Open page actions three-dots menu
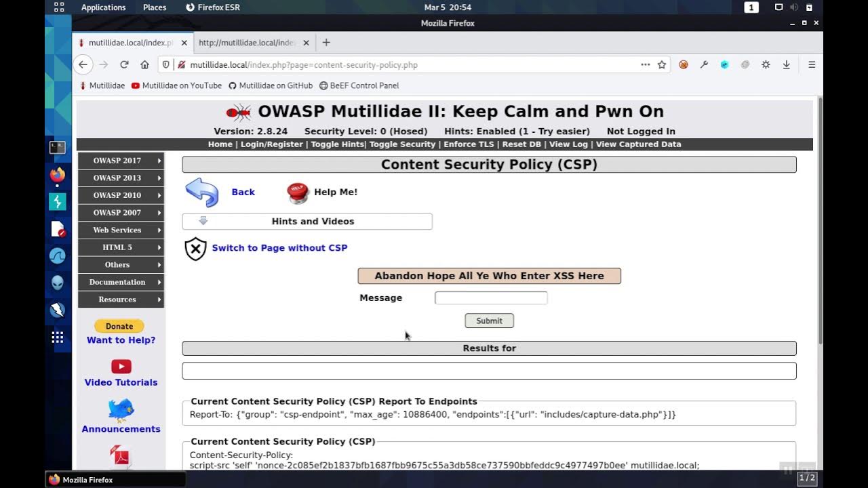This screenshot has height=488, width=868. 645,64
